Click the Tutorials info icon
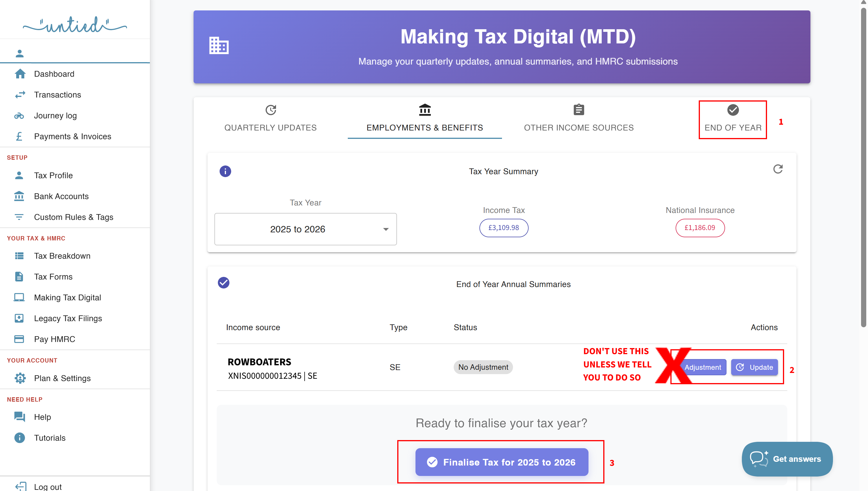The image size is (868, 491). tap(20, 438)
